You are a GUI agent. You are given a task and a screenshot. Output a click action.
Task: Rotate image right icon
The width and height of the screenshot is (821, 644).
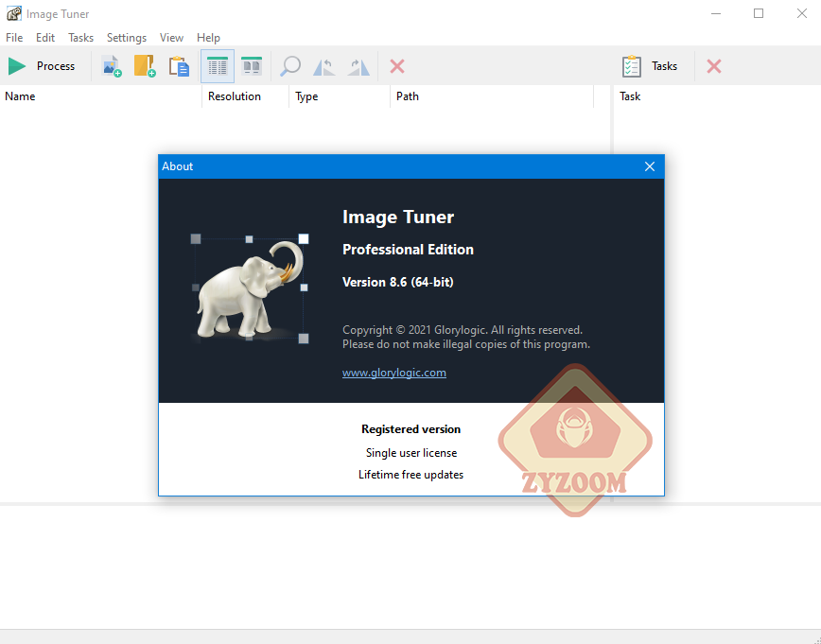[358, 67]
